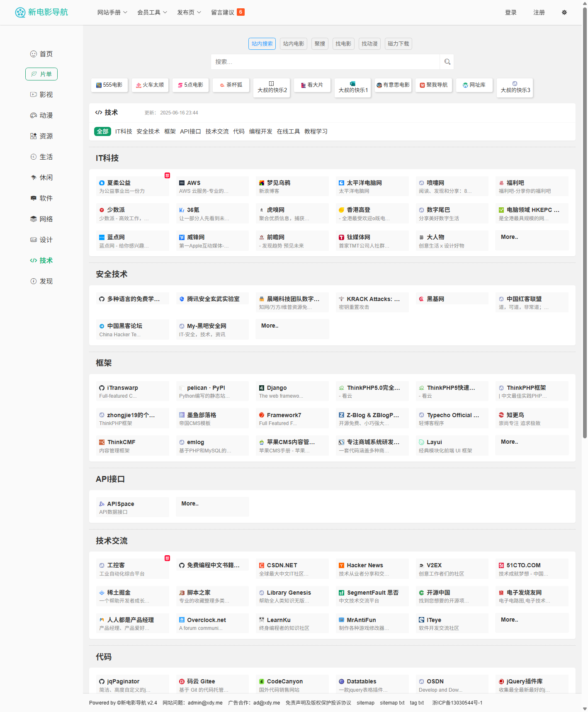Click the 发现 info sidebar icon
The image size is (588, 712).
coord(34,281)
